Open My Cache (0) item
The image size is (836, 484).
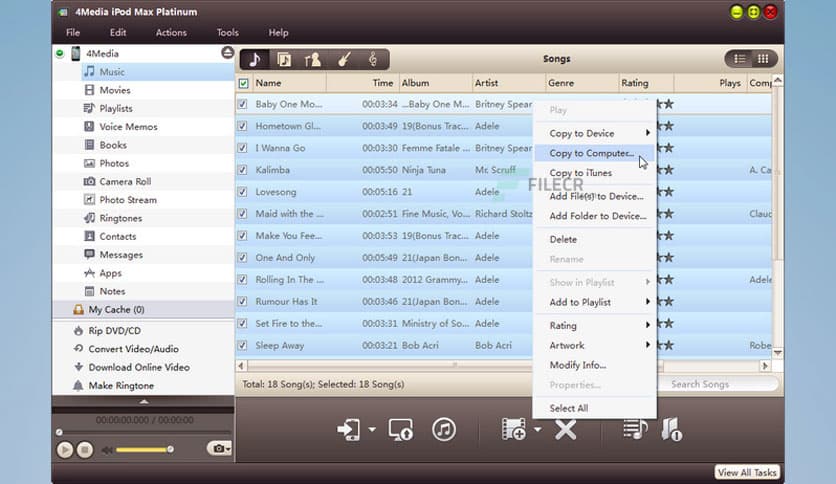116,310
